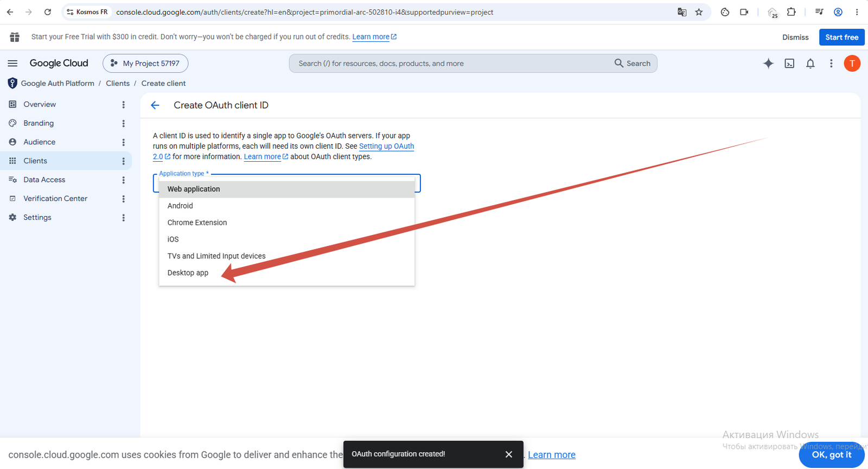Close the OAuth configuration created toast
Image resolution: width=868 pixels, height=469 pixels.
click(509, 454)
